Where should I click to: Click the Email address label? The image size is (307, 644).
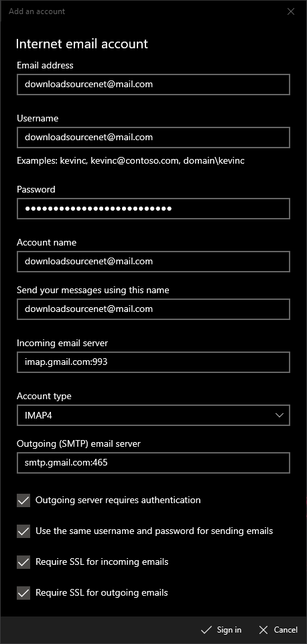(x=45, y=65)
